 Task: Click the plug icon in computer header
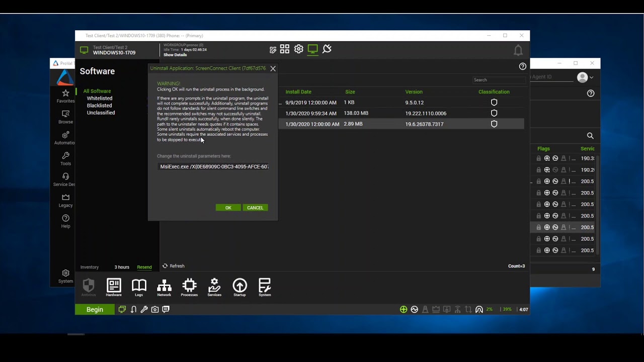pos(327,49)
